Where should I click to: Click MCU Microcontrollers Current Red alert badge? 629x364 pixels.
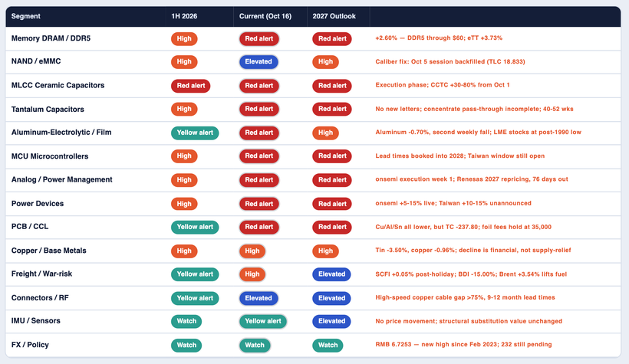tap(259, 156)
